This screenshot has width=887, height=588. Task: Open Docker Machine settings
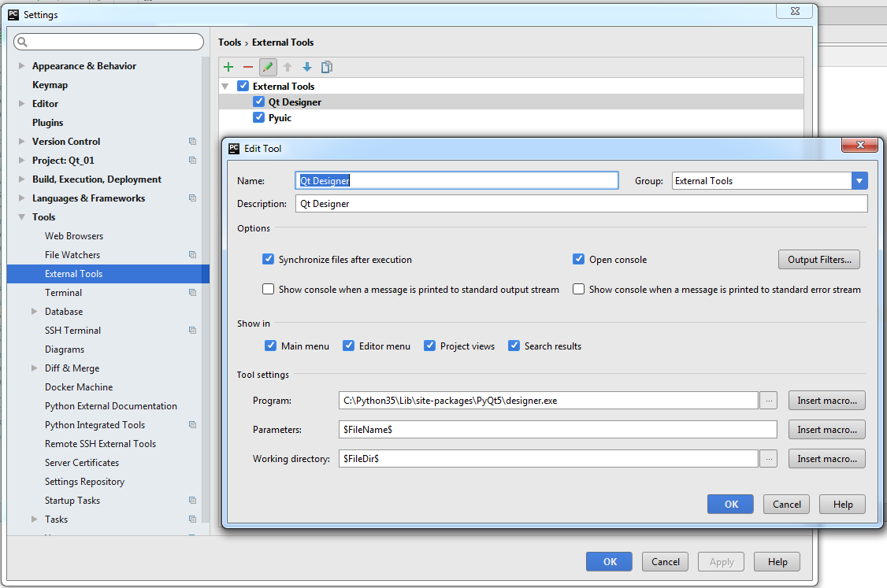point(79,387)
